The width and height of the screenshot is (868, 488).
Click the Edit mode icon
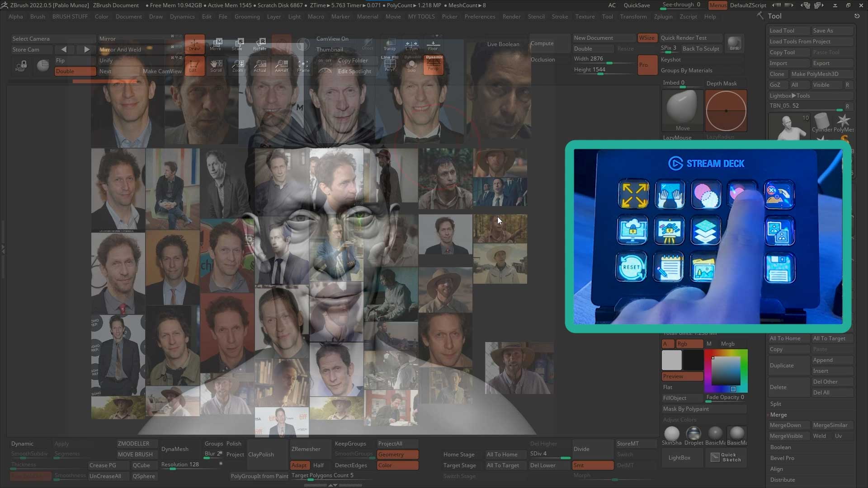[194, 66]
